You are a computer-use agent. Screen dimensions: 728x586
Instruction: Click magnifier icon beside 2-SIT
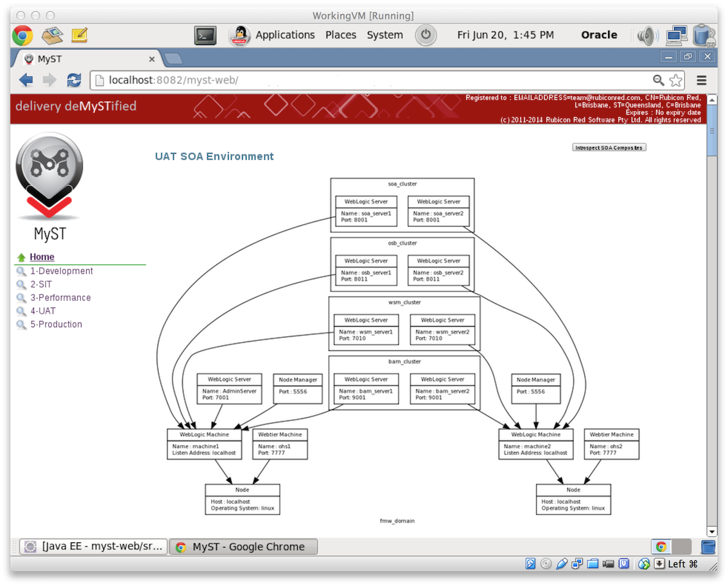[x=21, y=284]
